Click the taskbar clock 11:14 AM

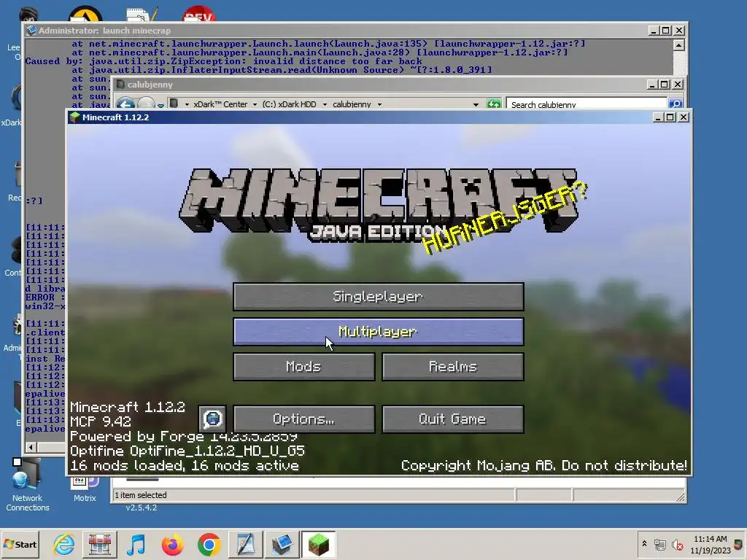coord(711,539)
